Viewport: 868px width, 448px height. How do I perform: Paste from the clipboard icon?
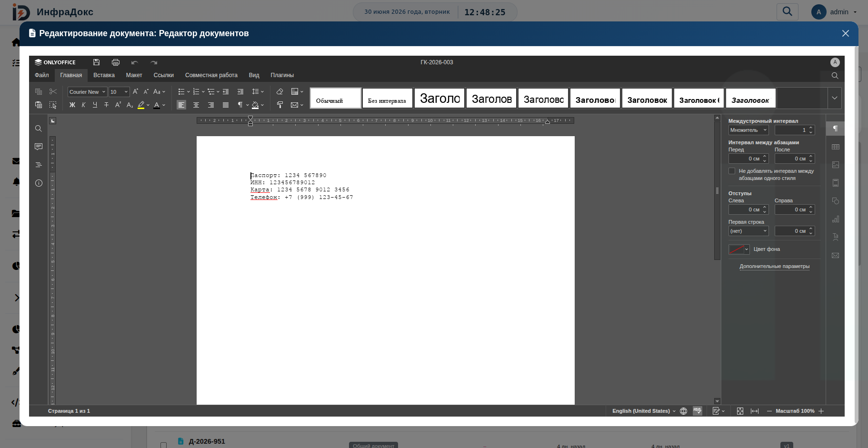click(39, 105)
